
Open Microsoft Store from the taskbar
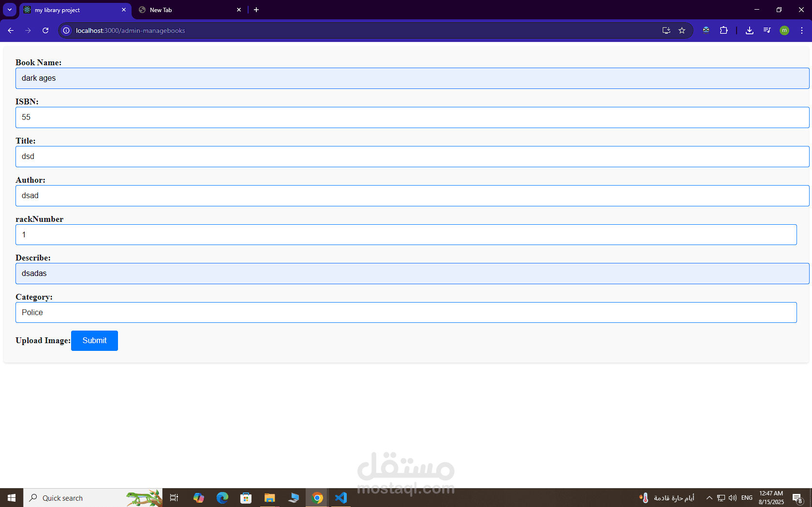click(x=246, y=498)
